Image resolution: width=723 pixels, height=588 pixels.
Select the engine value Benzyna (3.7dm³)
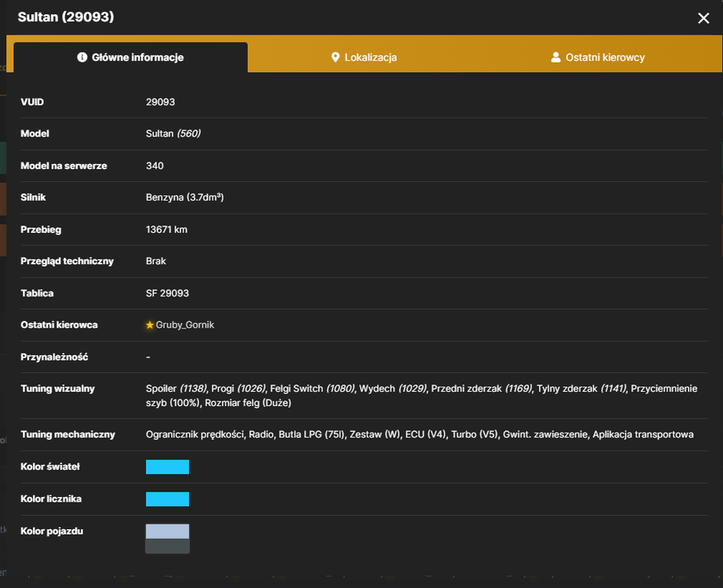[x=185, y=198]
